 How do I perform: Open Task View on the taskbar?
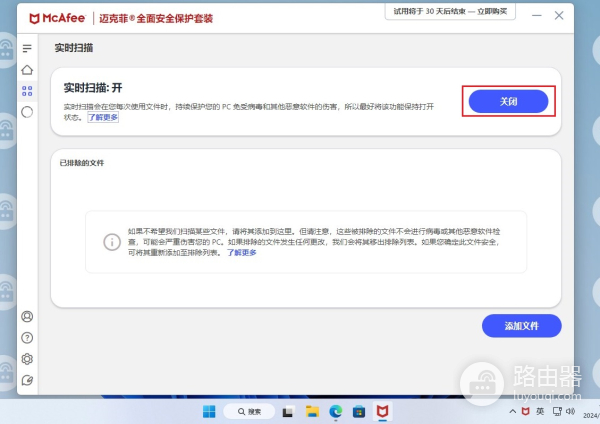click(x=289, y=412)
